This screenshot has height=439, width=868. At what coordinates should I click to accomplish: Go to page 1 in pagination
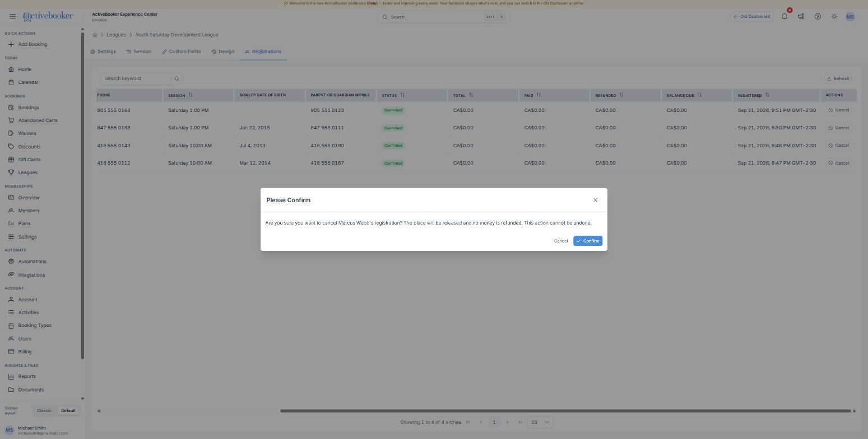[494, 422]
